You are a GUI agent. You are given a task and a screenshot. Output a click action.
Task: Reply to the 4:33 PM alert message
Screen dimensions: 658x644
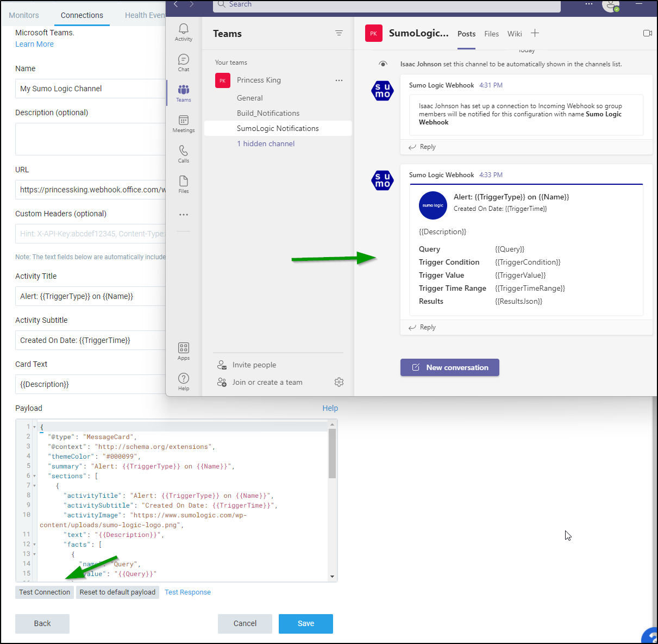click(422, 327)
